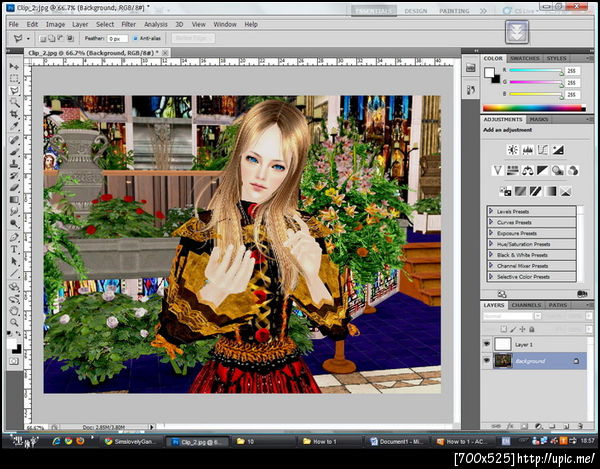Select the Eraser tool
600x469 pixels.
(14, 187)
